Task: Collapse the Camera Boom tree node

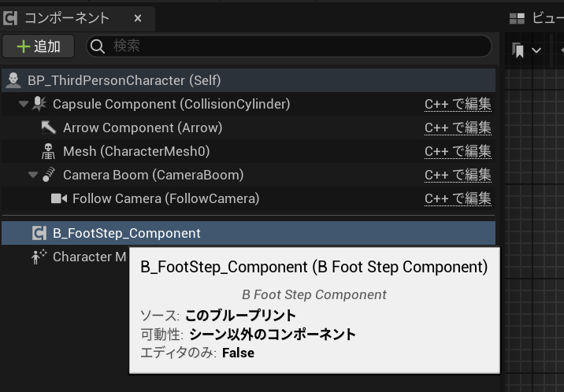Action: tap(32, 175)
